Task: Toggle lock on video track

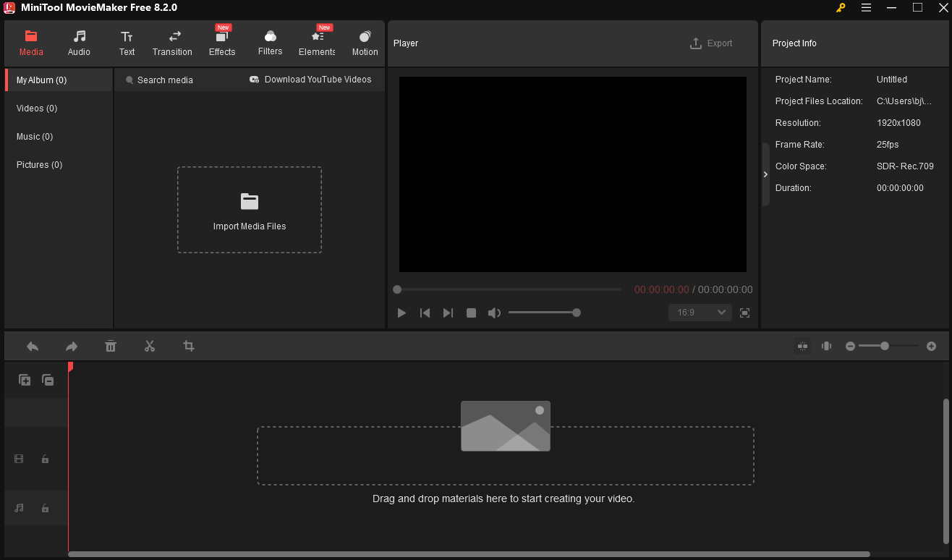Action: click(x=45, y=459)
